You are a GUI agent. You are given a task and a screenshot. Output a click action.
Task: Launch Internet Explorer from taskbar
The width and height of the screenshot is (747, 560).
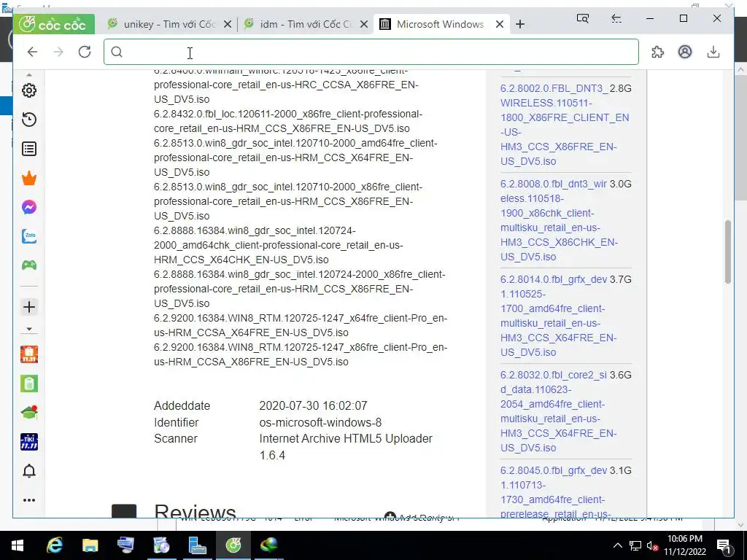pyautogui.click(x=54, y=545)
